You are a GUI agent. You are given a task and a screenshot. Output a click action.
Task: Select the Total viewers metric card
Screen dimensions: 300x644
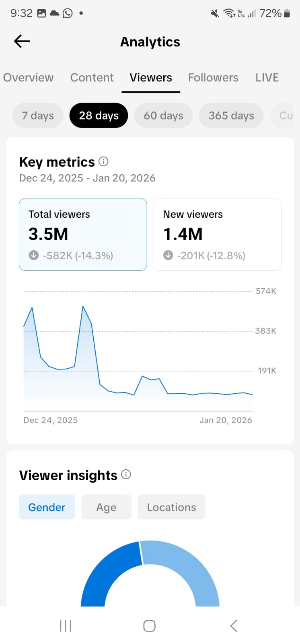(x=83, y=234)
